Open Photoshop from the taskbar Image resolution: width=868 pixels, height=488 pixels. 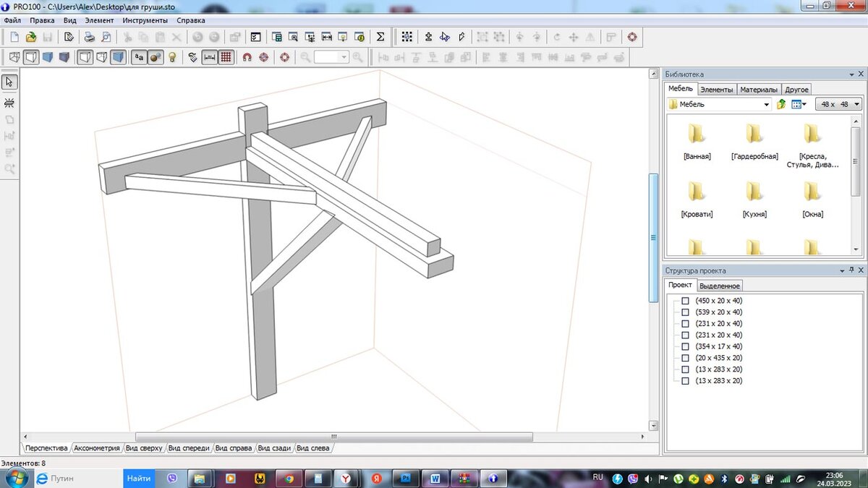pyautogui.click(x=406, y=478)
